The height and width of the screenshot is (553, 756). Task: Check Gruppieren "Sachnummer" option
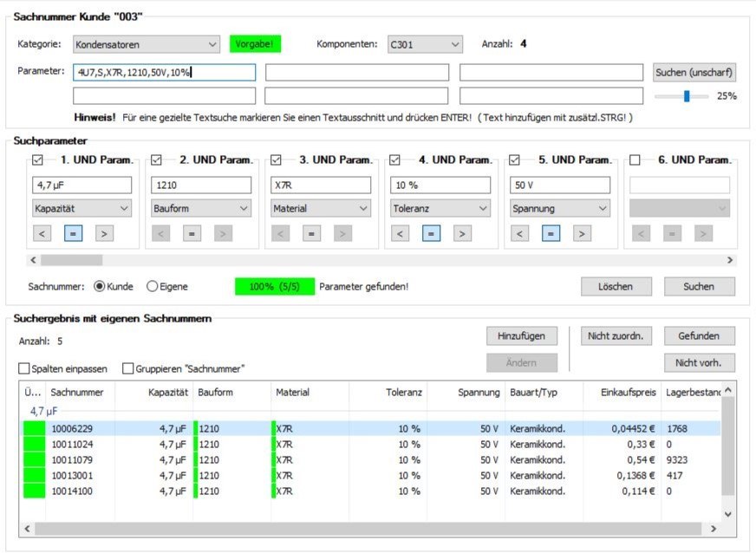pyautogui.click(x=127, y=369)
